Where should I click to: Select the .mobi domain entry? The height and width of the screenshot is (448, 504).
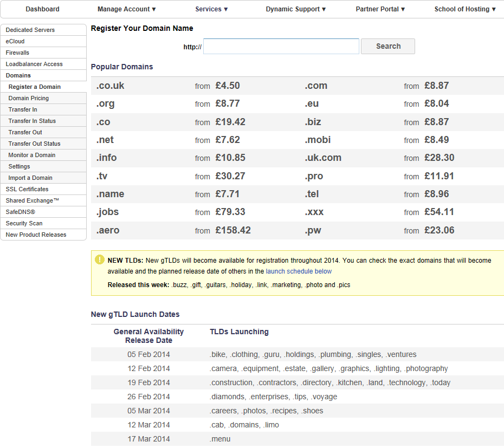point(318,140)
